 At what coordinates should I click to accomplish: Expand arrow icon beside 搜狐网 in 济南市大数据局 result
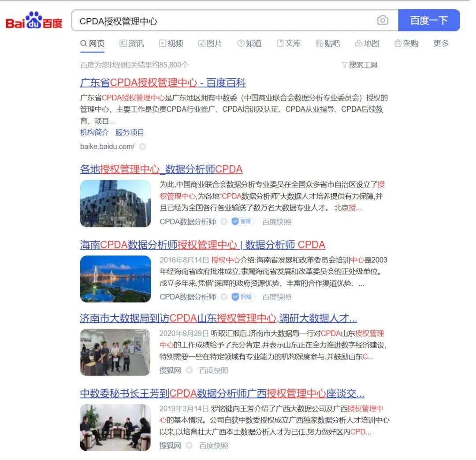pos(189,370)
